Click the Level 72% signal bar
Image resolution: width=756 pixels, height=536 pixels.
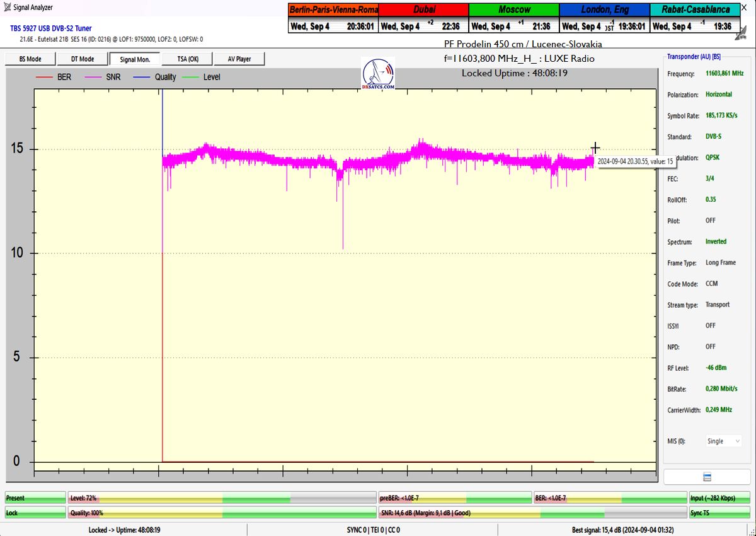222,498
